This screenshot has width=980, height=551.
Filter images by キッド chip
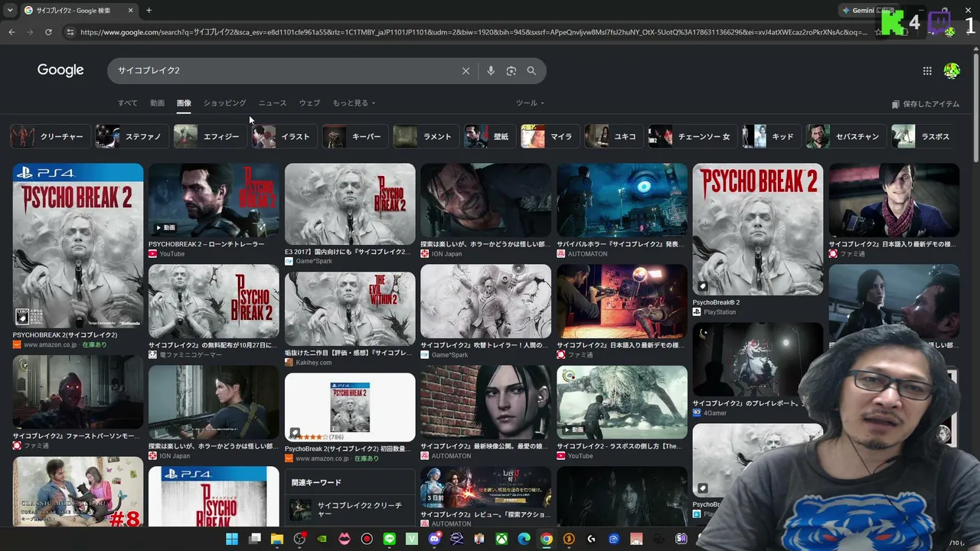tap(771, 136)
